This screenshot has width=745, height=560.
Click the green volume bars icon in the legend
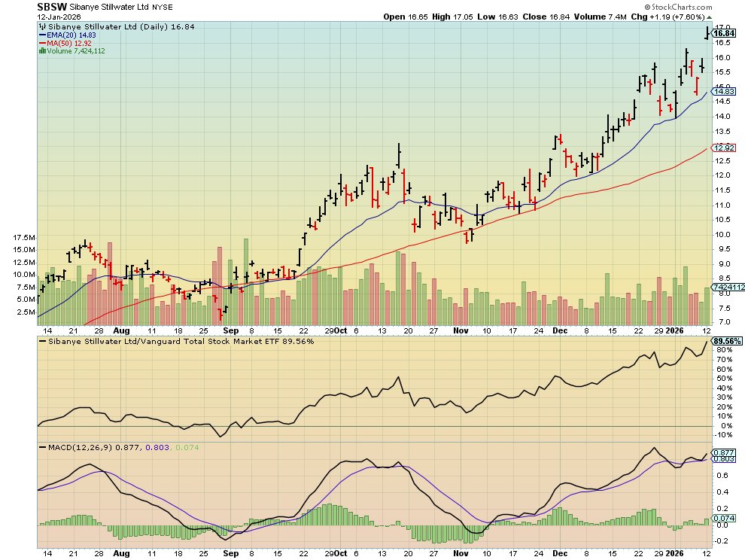pos(42,51)
